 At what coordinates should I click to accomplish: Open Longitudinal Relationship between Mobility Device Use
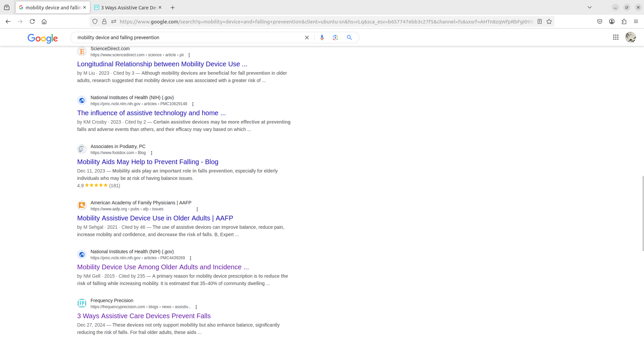click(x=162, y=64)
